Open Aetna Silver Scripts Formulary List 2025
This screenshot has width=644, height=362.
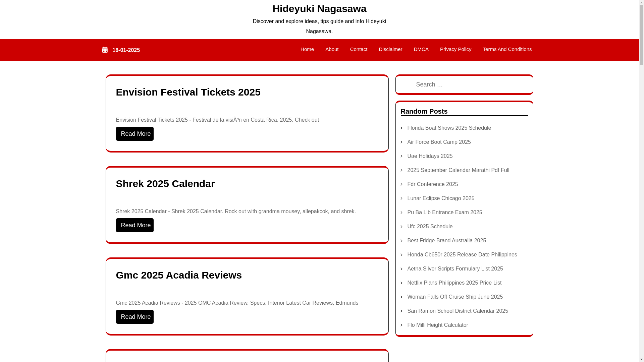(455, 269)
